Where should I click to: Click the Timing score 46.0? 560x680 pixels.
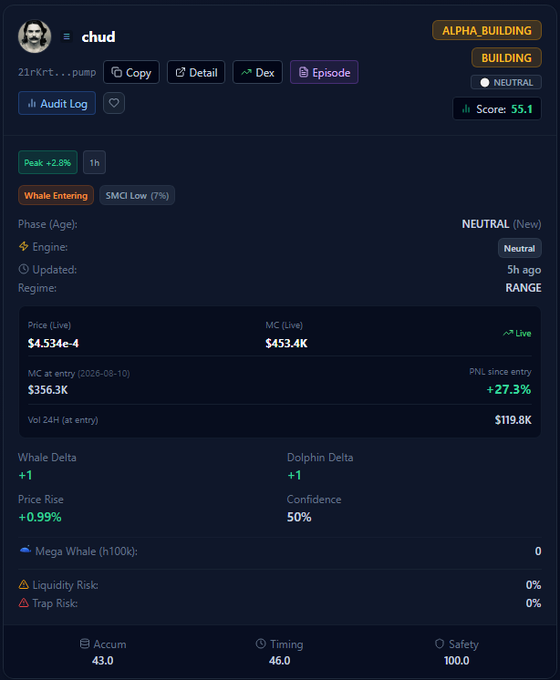click(x=279, y=660)
